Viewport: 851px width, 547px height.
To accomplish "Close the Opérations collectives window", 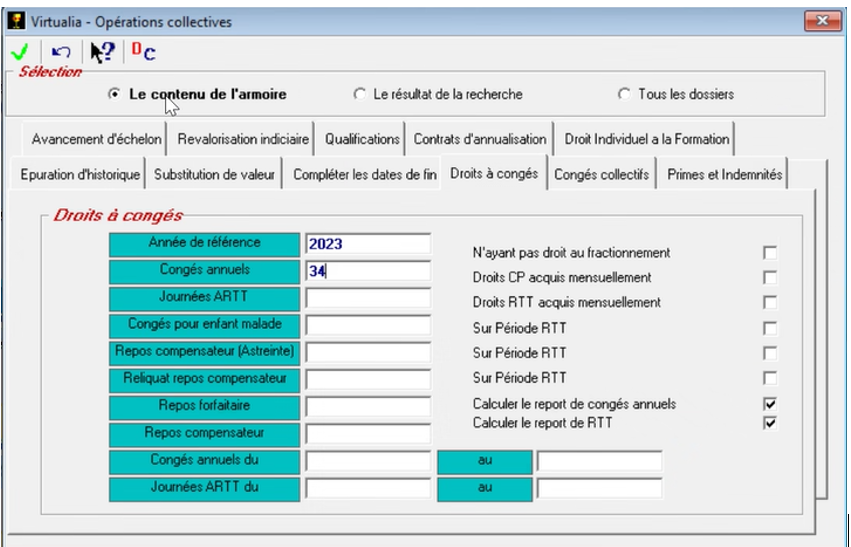I will 821,21.
